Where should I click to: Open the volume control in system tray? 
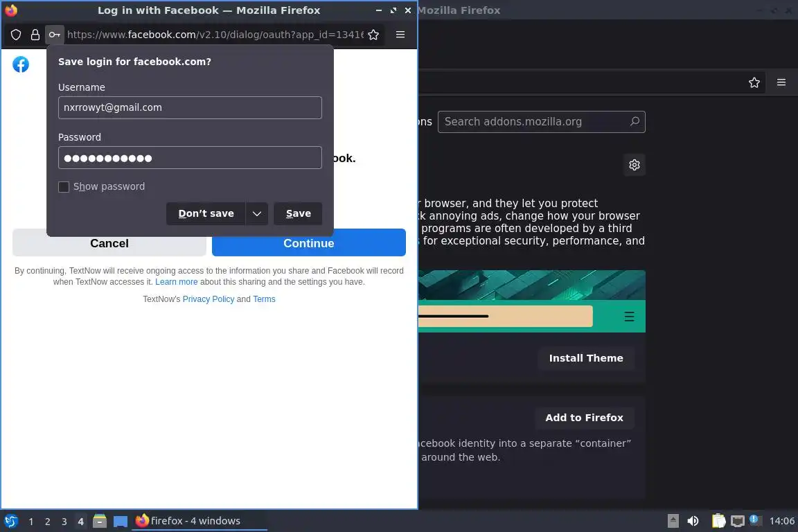(693, 521)
